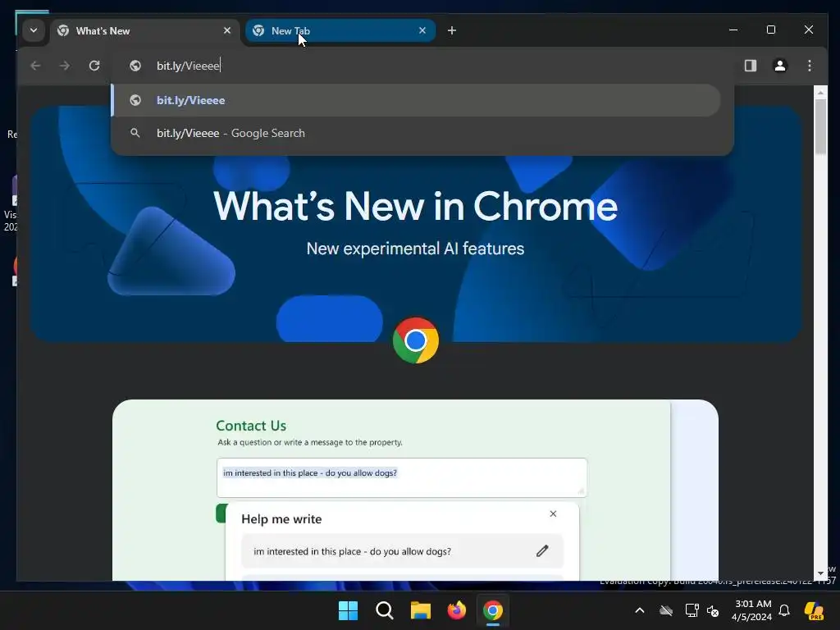Click the Help me write prompt text
The width and height of the screenshot is (840, 630).
click(x=352, y=551)
